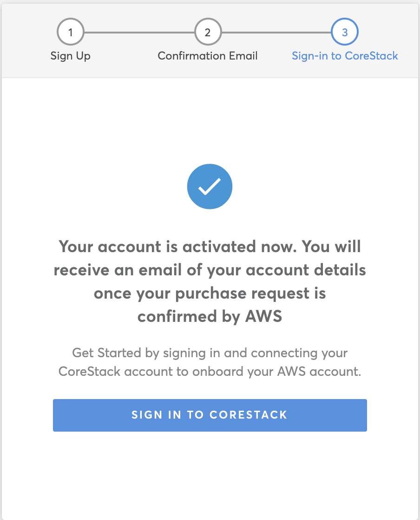Select the Sign-in to CoreStack step label
The image size is (420, 520).
coord(345,56)
